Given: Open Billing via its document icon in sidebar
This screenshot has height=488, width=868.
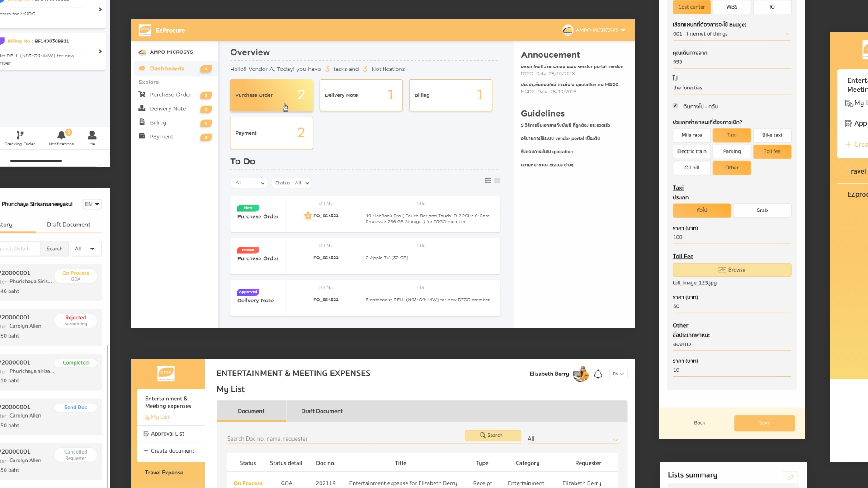Looking at the screenshot, I should tap(142, 122).
